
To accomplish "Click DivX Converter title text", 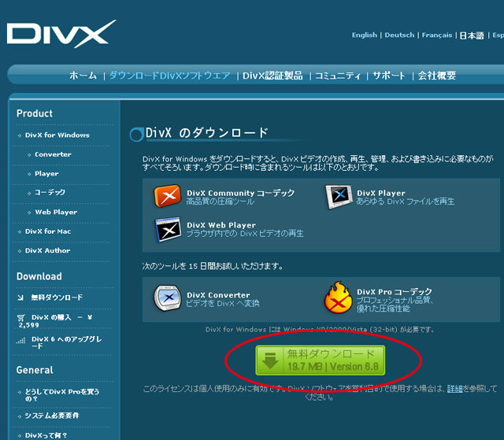I will [218, 295].
